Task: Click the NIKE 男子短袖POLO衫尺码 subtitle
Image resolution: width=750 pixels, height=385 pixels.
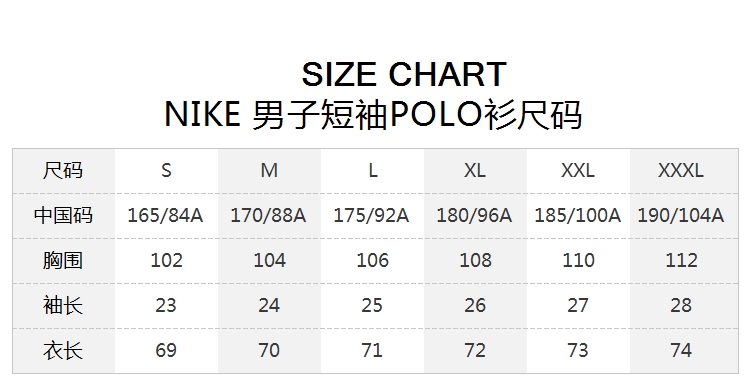Action: (373, 115)
